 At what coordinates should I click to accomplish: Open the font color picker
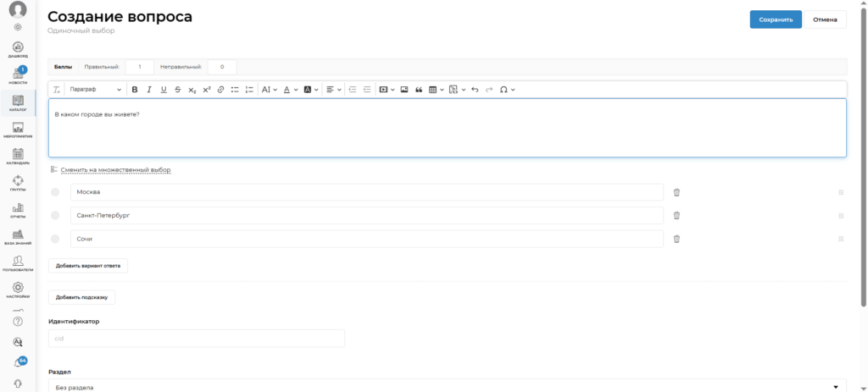point(289,89)
